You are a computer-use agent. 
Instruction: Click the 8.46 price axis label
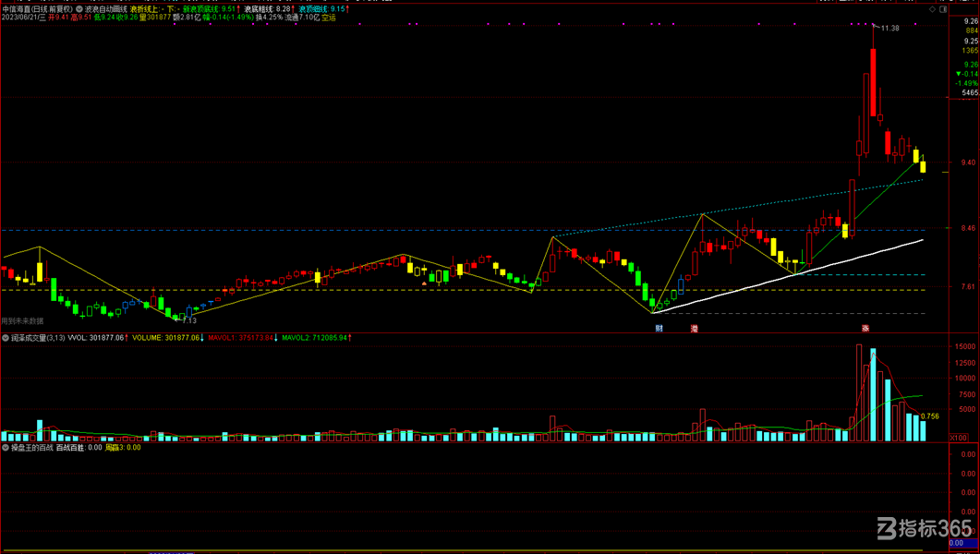[x=970, y=228]
